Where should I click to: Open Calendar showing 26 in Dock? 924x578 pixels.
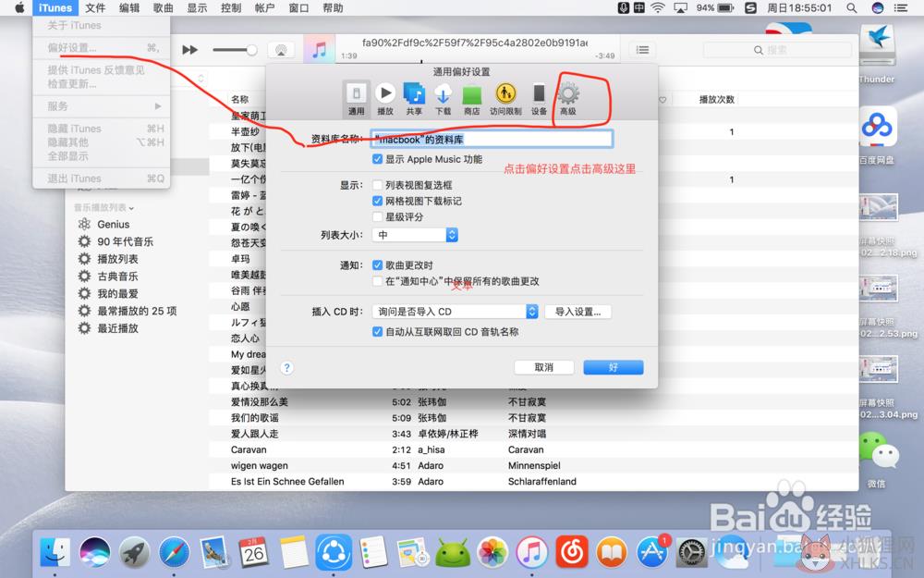[x=254, y=553]
